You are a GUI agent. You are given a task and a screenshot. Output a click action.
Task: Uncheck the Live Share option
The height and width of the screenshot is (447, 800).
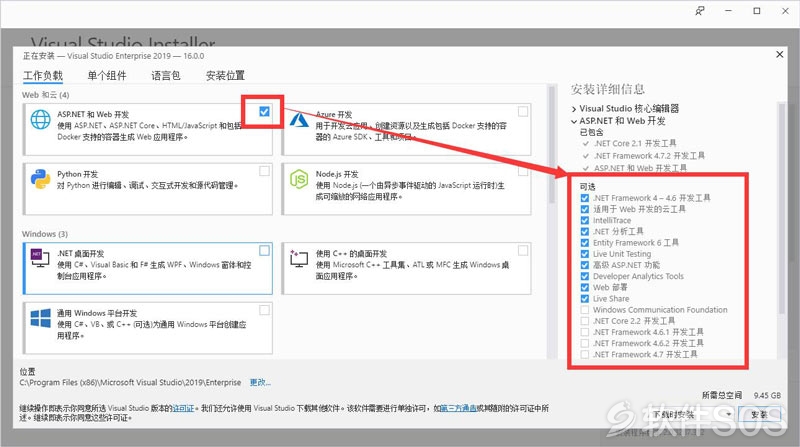pyautogui.click(x=585, y=299)
